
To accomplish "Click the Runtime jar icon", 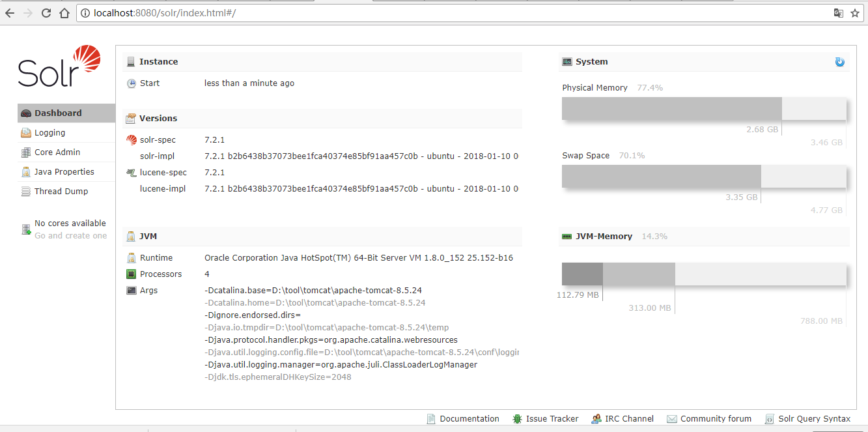I will [132, 258].
